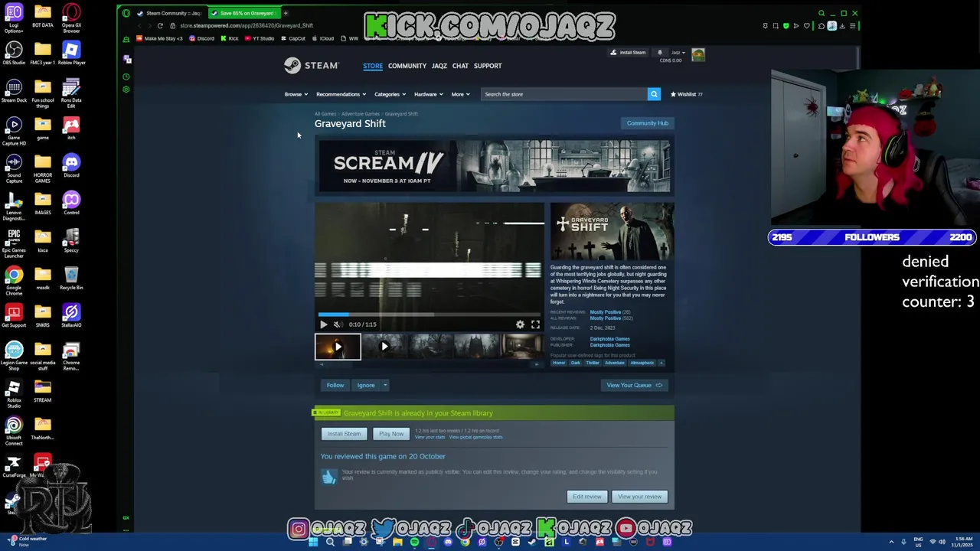Click the Horror tag
980x551 pixels.
559,363
